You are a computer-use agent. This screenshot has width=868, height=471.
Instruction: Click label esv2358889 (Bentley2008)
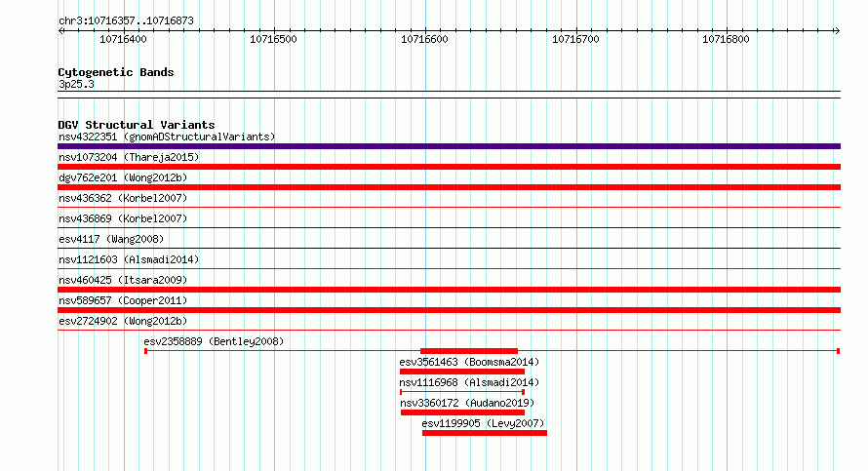pos(214,341)
